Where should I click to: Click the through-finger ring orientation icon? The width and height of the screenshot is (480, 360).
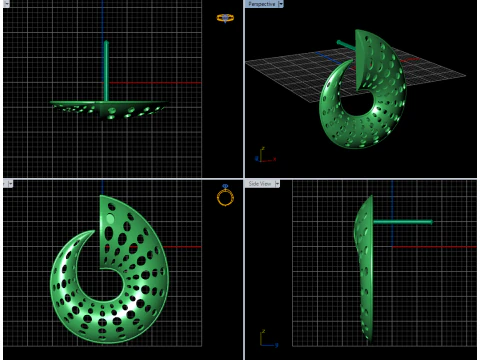click(x=225, y=195)
